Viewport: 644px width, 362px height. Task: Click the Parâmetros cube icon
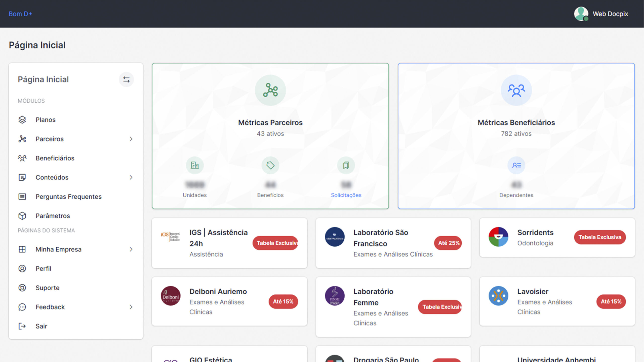(x=22, y=216)
